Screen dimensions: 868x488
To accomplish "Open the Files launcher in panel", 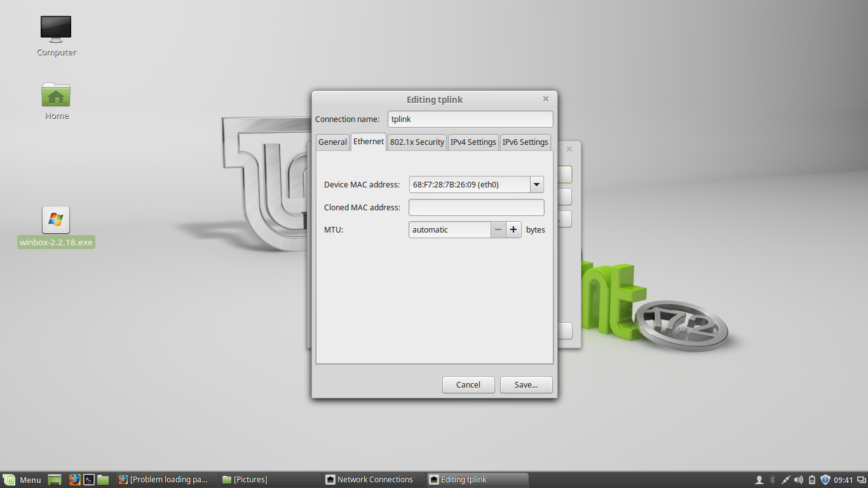I will 103,480.
